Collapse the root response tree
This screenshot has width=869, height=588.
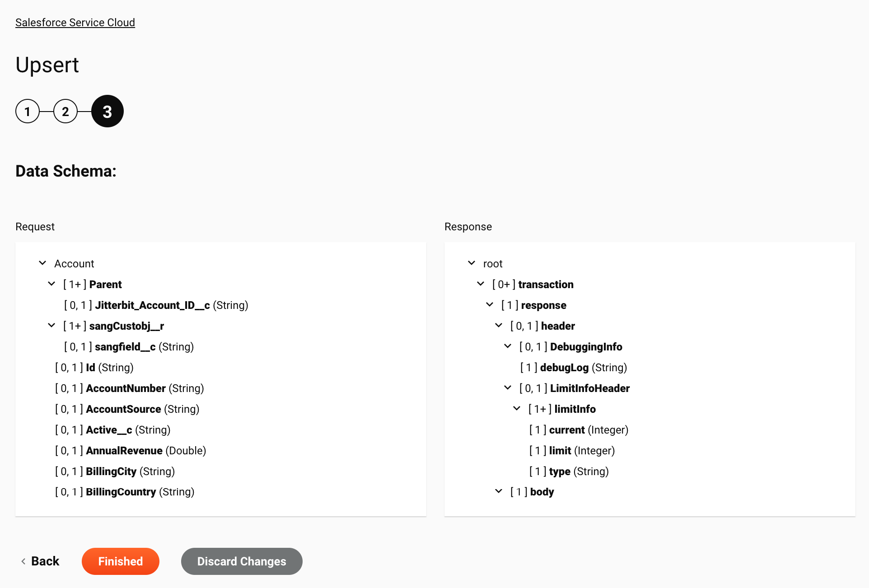tap(472, 263)
